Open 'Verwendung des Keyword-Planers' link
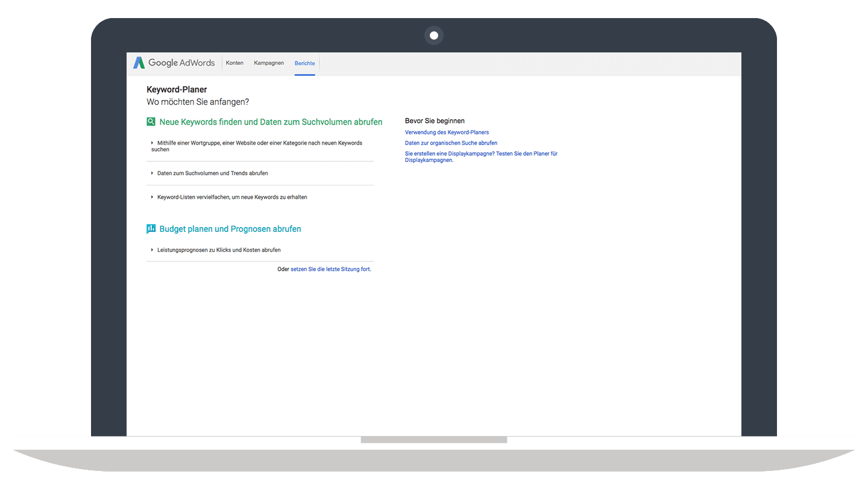Screen dimensions: 868x489 tap(447, 132)
